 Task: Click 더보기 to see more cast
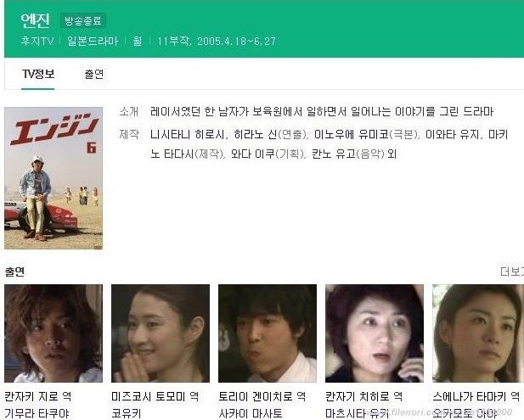512,272
